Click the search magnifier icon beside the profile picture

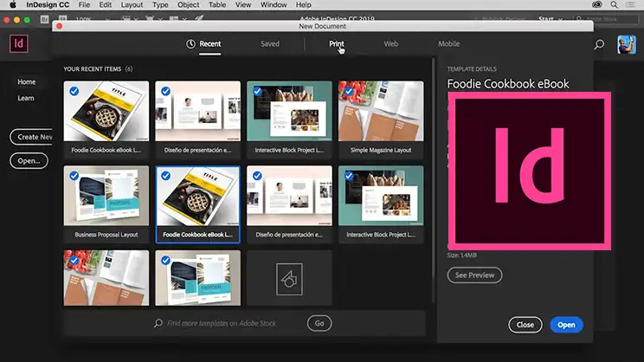pos(599,44)
